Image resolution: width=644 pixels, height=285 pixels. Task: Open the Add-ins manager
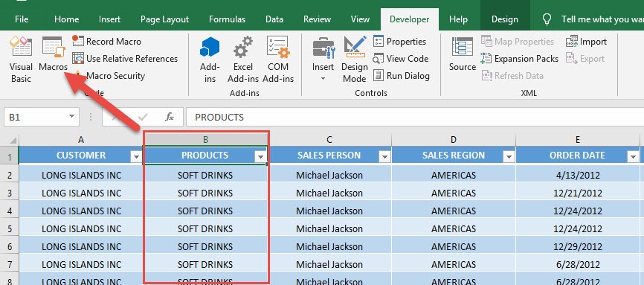(x=210, y=60)
